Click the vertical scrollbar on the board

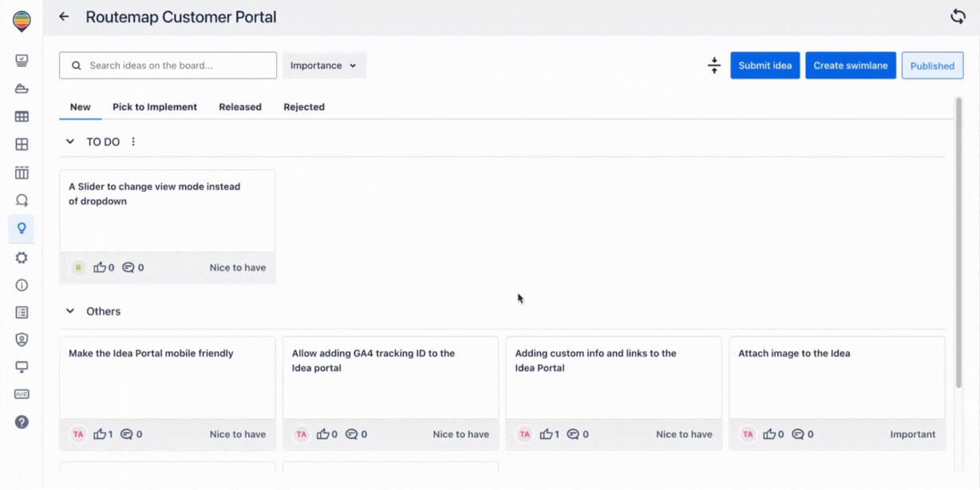(958, 239)
